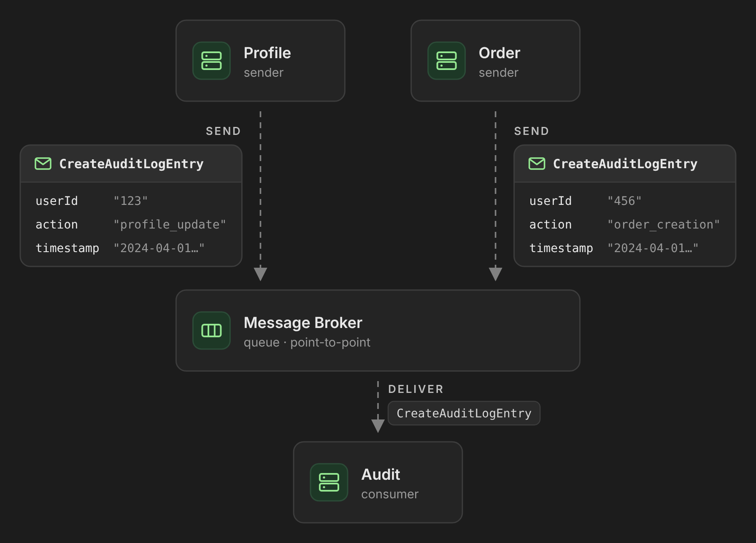Click the CreateAuditLogEntry header with userId 123
756x543 pixels.
(131, 164)
